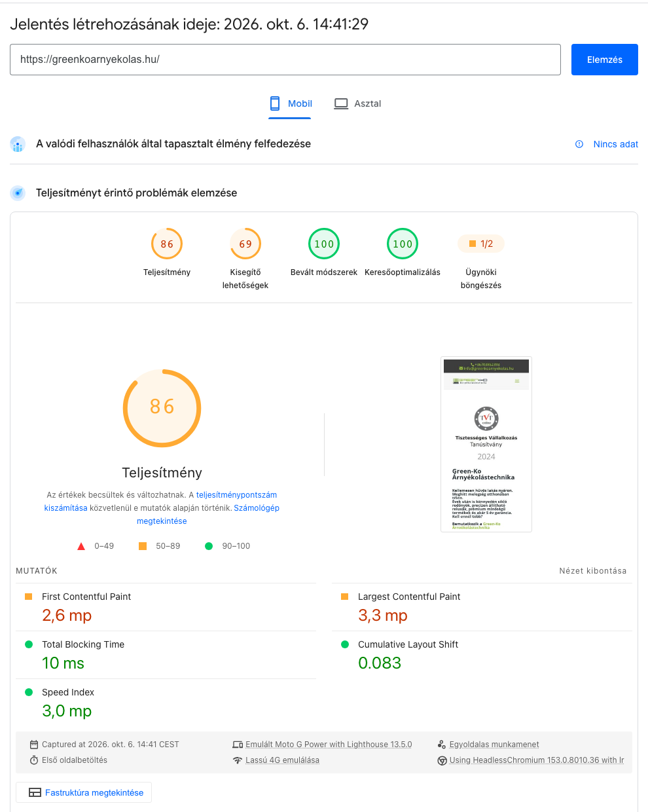
Task: Click the Largest Contentful Paint metric label
Action: [x=409, y=597]
